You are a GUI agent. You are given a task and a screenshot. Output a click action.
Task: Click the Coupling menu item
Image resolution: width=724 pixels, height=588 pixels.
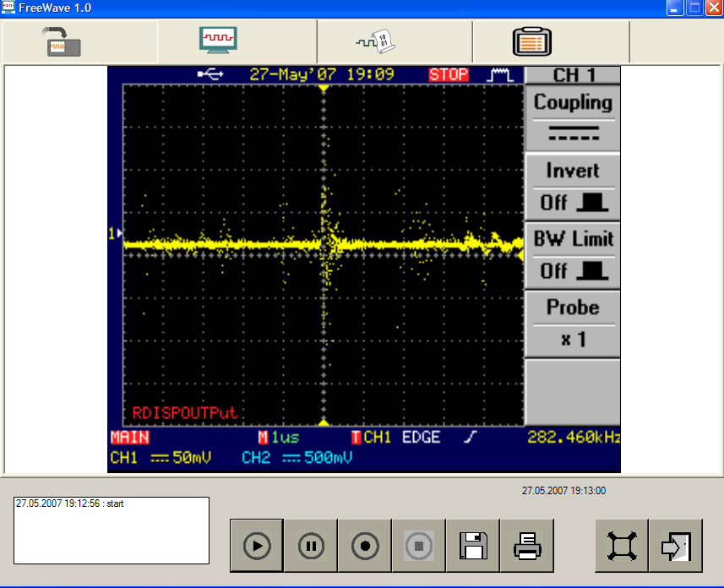573,117
